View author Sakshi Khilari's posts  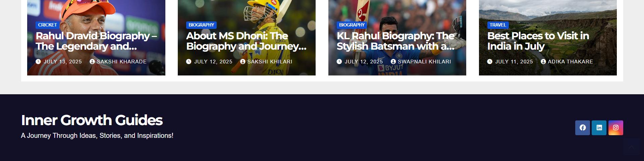[x=270, y=62]
